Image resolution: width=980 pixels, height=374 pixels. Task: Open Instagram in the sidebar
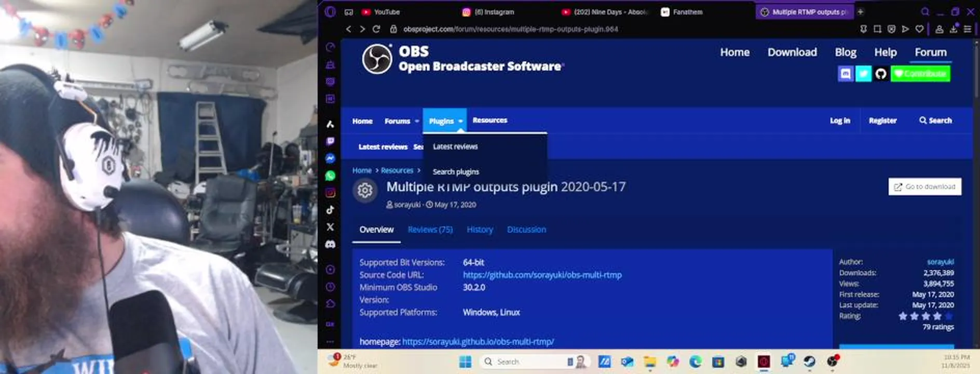click(x=330, y=193)
